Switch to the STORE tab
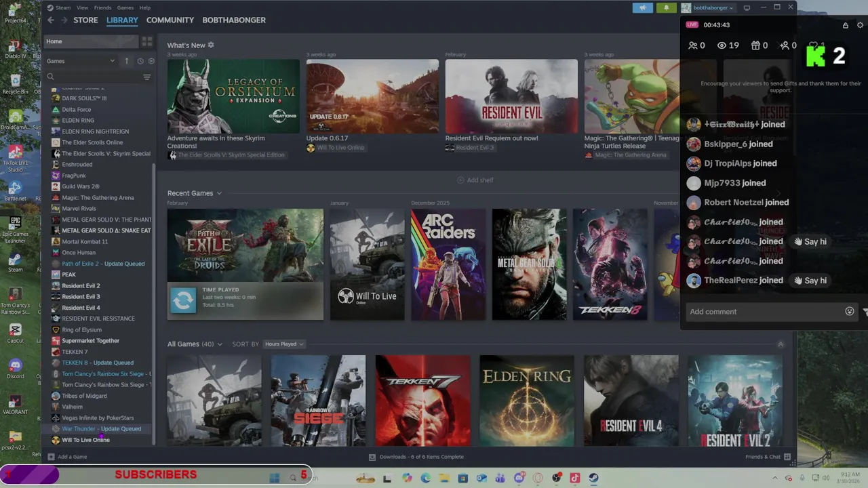 click(x=85, y=20)
